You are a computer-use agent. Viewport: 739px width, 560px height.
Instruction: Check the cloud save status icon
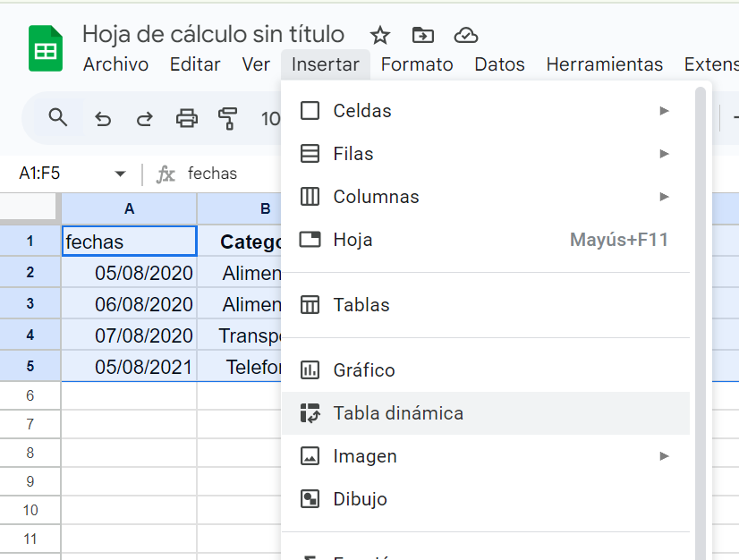(x=465, y=35)
